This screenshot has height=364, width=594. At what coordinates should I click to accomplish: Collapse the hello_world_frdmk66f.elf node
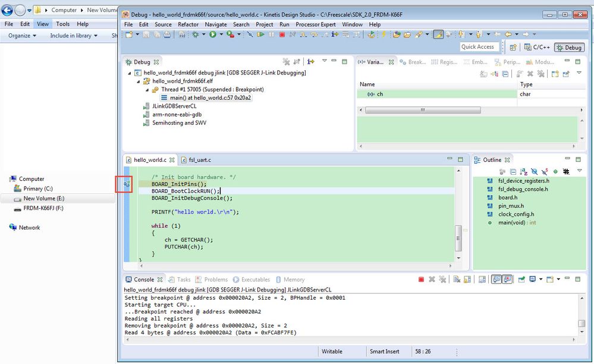(139, 81)
